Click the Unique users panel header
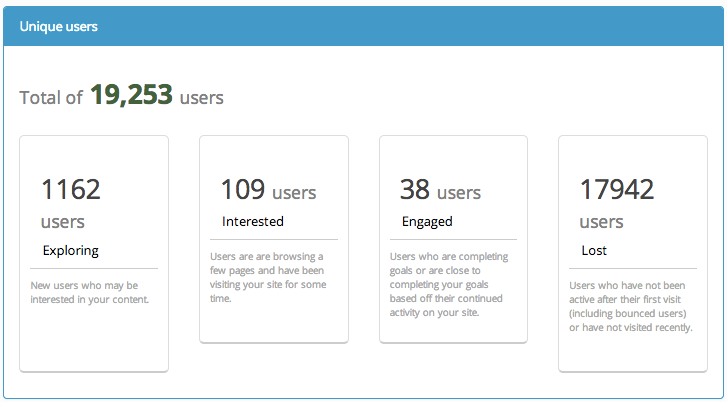This screenshot has width=727, height=402. [59, 27]
